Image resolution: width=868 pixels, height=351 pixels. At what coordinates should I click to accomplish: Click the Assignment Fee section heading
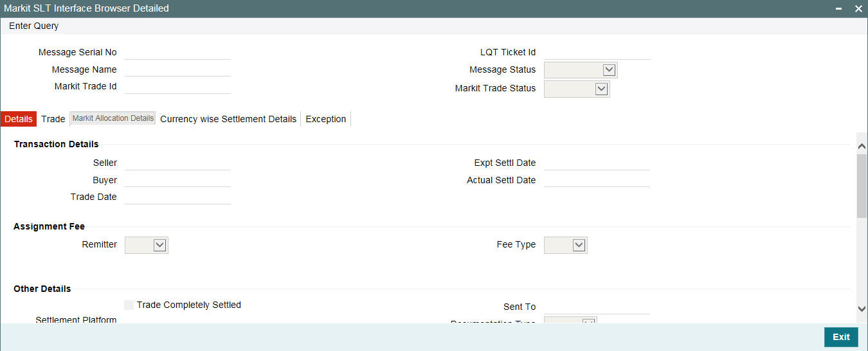pos(49,226)
